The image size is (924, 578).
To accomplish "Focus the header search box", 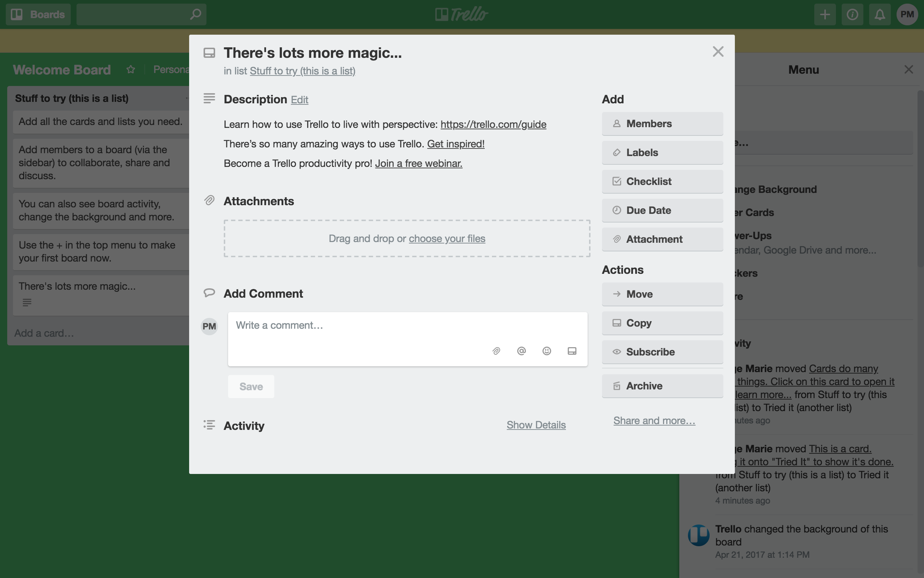I will click(141, 14).
